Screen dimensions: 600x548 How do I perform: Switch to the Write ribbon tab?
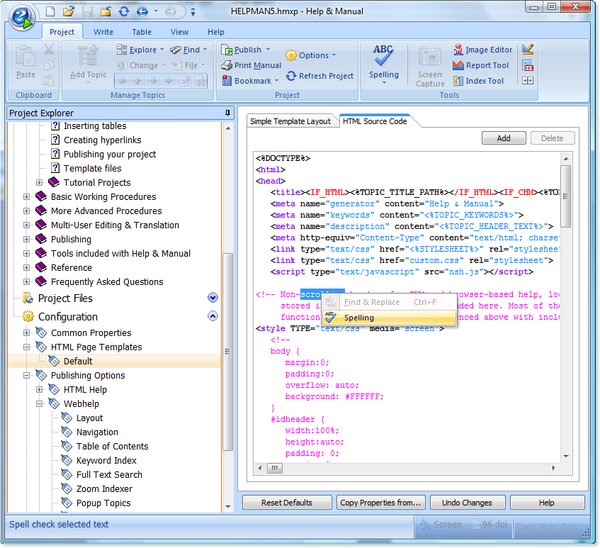[103, 32]
